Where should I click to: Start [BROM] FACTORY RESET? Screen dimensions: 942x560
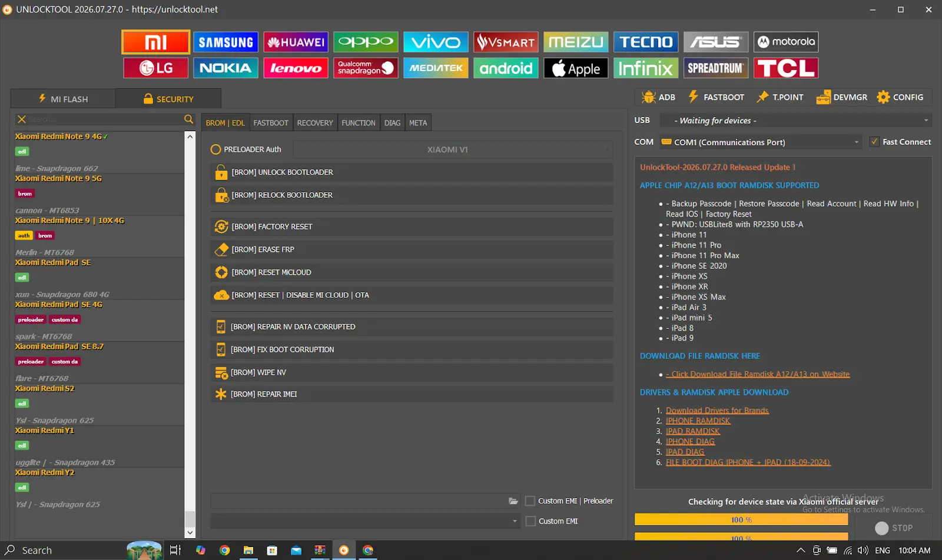click(412, 226)
